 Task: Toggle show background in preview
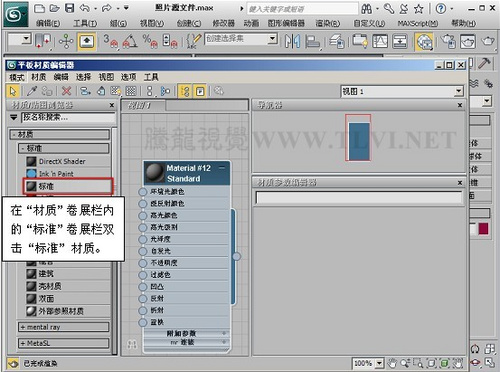point(131,91)
